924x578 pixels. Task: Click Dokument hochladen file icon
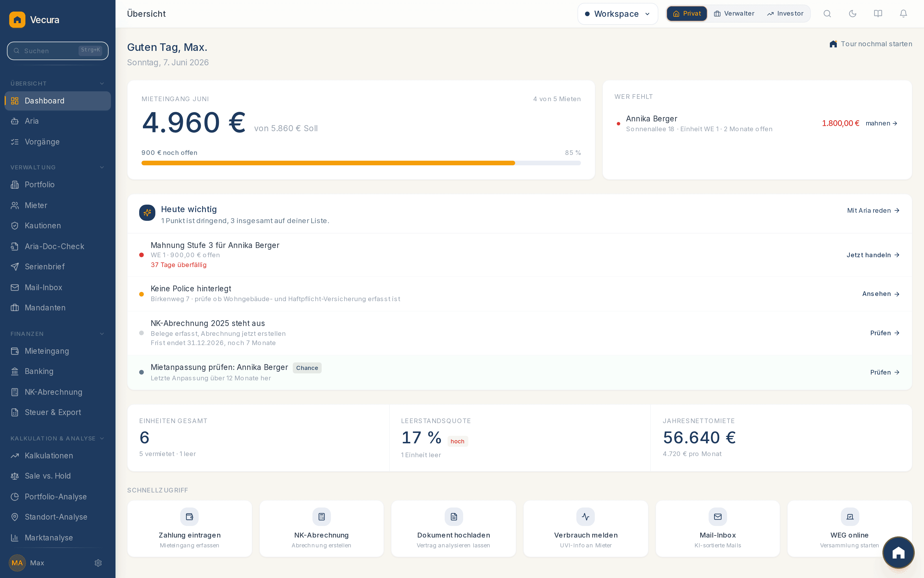(454, 517)
